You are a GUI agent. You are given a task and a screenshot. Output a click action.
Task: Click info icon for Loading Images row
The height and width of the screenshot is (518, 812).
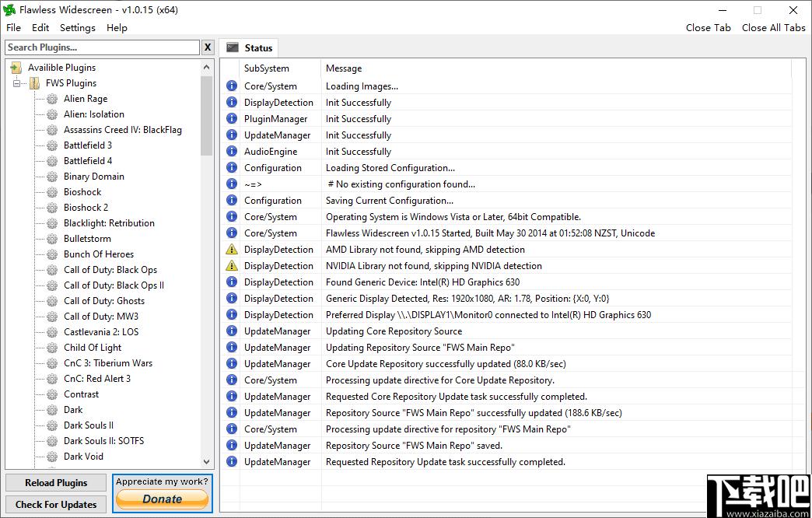tap(232, 86)
